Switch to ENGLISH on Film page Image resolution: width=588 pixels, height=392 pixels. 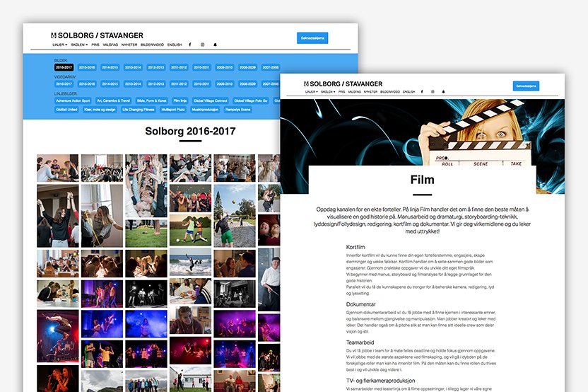point(408,91)
